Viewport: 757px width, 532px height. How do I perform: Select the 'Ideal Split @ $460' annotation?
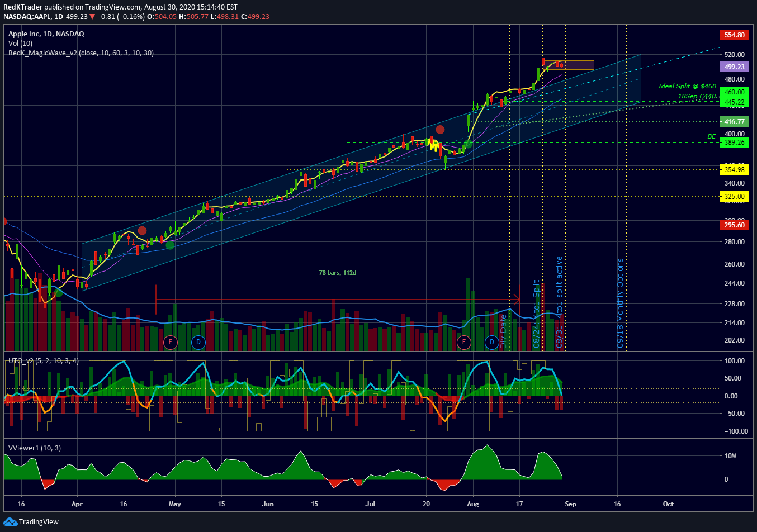[687, 86]
